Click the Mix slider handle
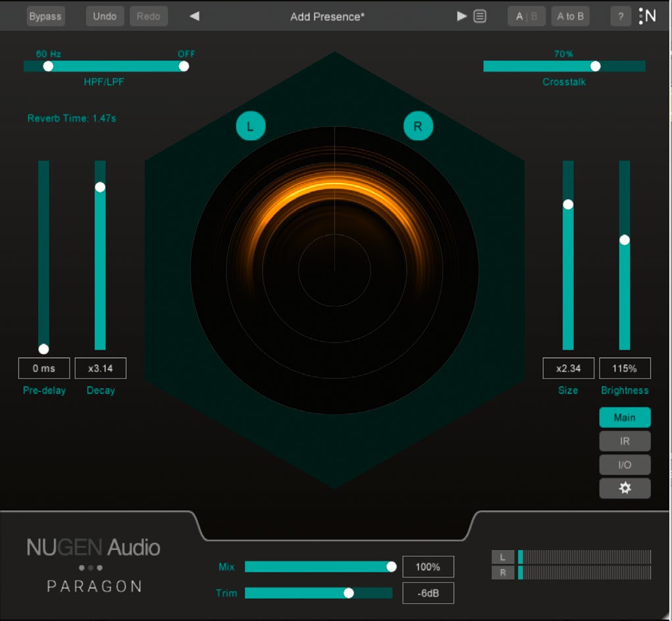The image size is (672, 621). (391, 566)
